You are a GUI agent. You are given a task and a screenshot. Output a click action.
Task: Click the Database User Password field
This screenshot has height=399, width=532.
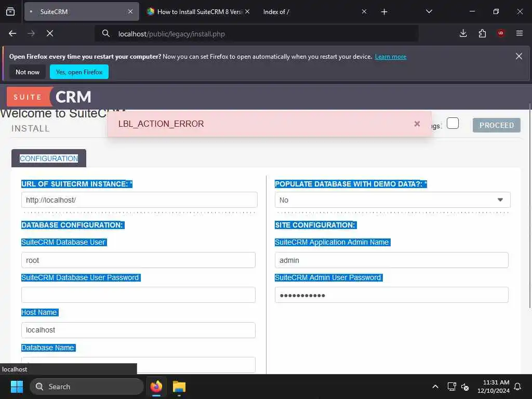(x=138, y=295)
